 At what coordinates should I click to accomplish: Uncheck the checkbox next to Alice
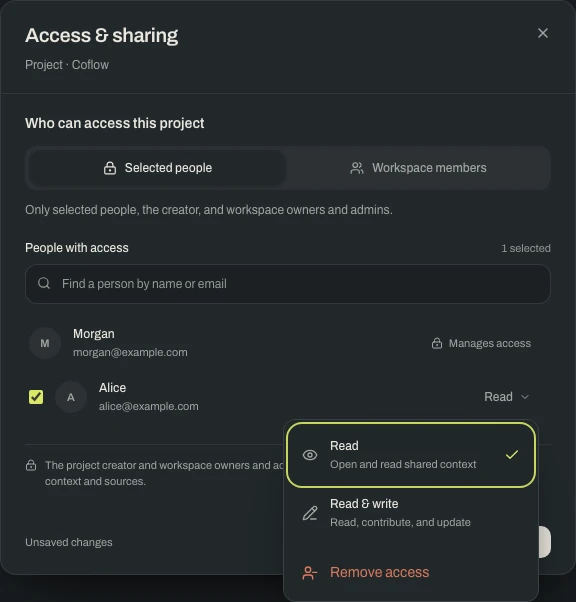point(36,397)
